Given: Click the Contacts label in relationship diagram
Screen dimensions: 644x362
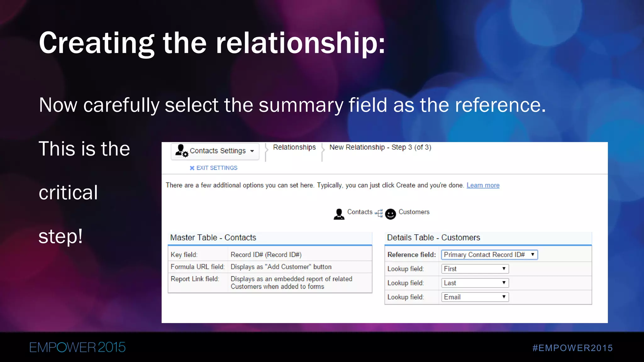Looking at the screenshot, I should [360, 212].
